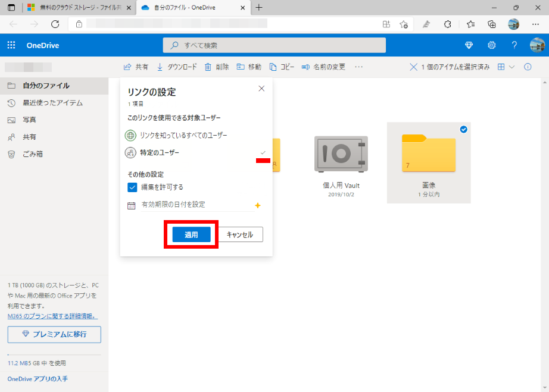The height and width of the screenshot is (392, 549).
Task: Click the vertical scrollbar up arrow
Action: pos(544,83)
